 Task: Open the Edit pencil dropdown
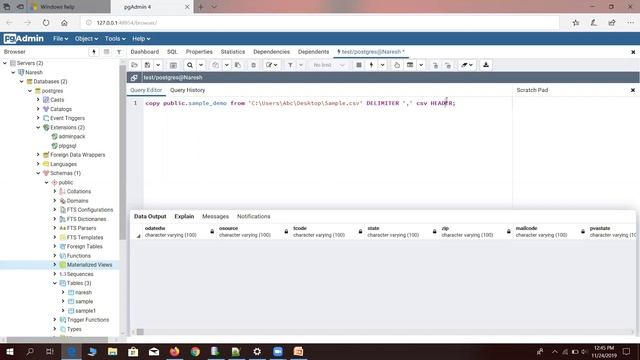click(271, 65)
